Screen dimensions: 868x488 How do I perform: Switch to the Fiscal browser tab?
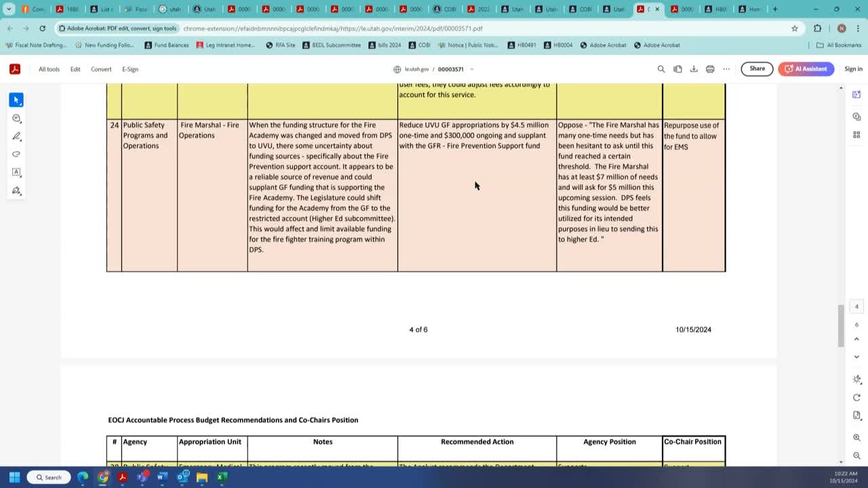click(x=136, y=9)
